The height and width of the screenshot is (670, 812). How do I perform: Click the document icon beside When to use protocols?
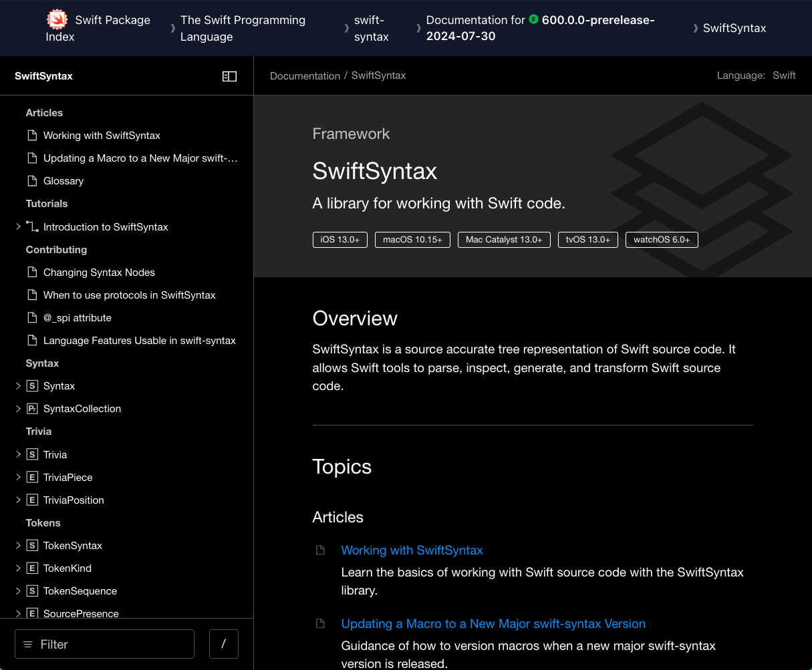31,295
